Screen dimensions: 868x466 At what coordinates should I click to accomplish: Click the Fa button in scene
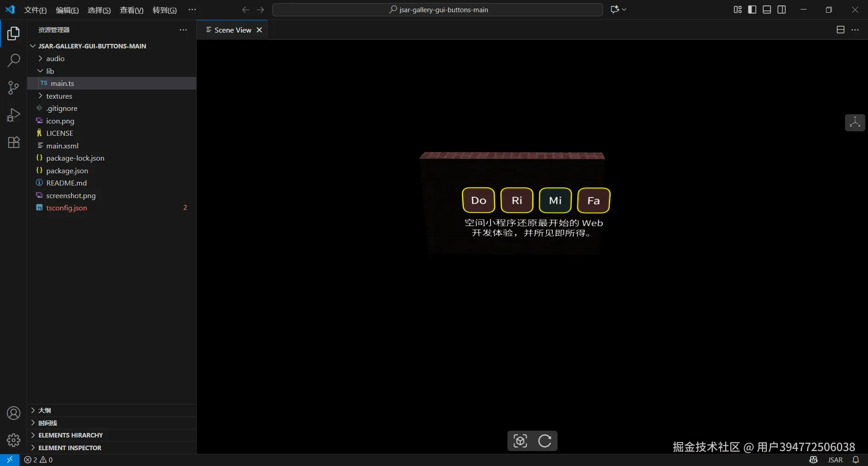click(594, 200)
